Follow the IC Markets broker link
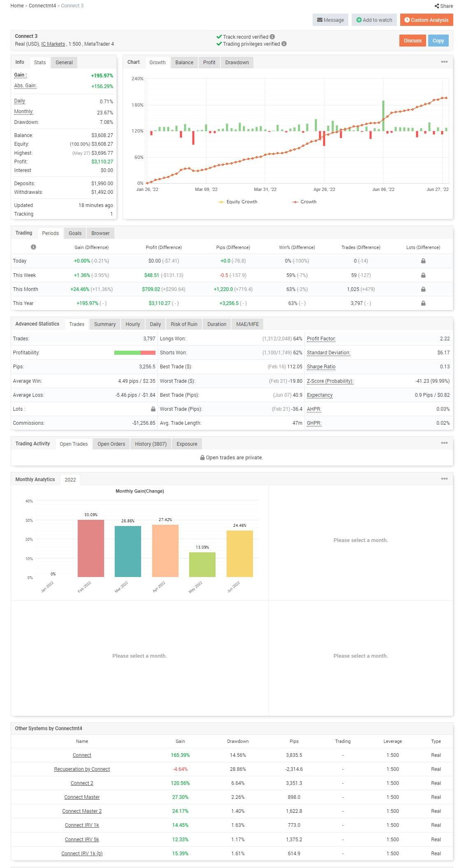This screenshot has height=868, width=466. [x=53, y=44]
